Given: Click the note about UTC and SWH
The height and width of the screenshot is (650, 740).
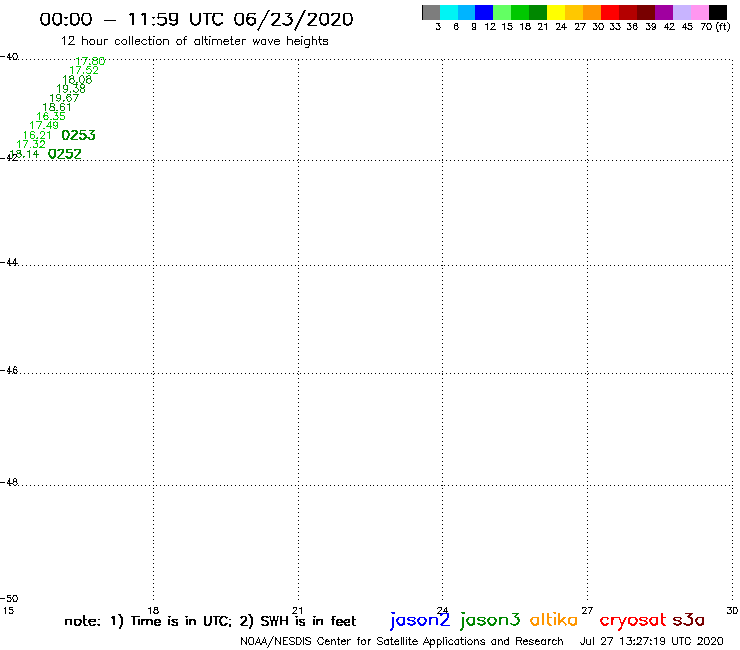Looking at the screenshot, I should (210, 621).
